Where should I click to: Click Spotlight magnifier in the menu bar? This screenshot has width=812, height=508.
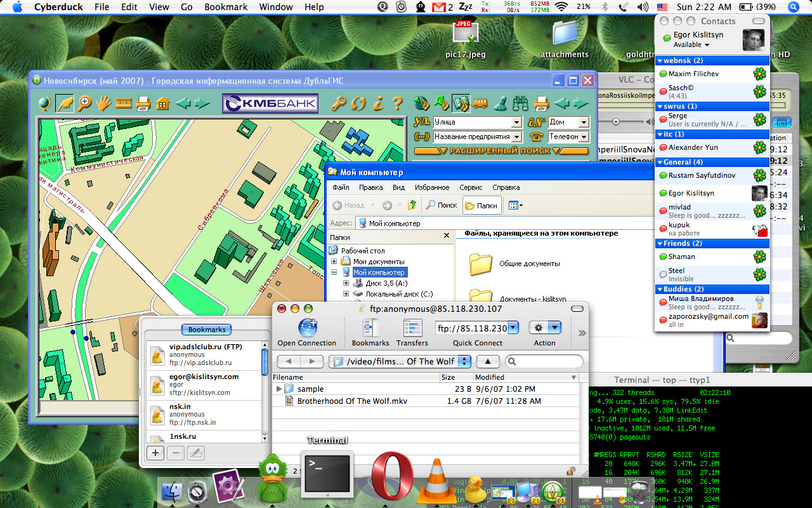794,7
